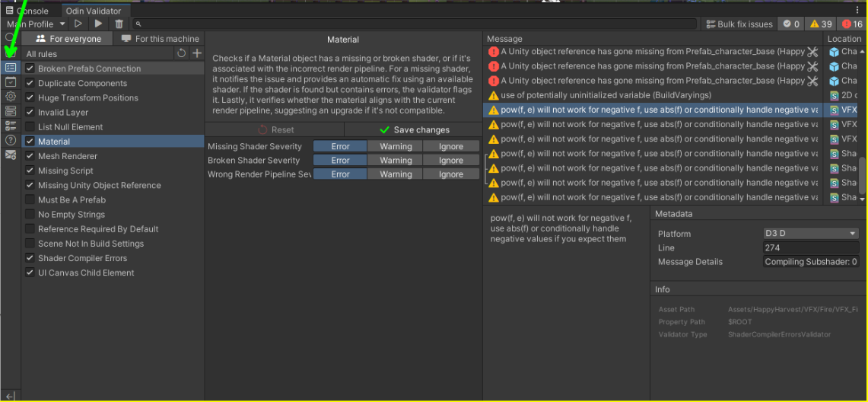Open the help question mark icon

(11, 140)
